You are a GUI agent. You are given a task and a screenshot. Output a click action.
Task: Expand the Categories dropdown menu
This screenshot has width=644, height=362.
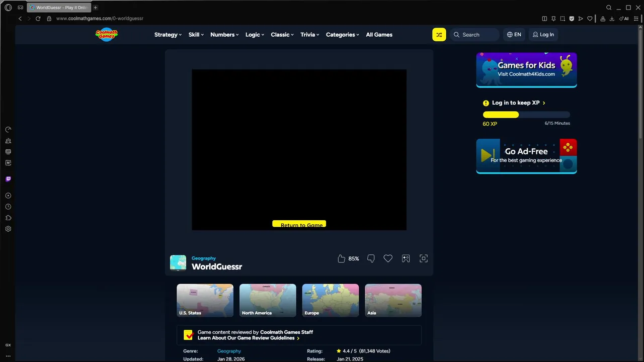coord(343,35)
